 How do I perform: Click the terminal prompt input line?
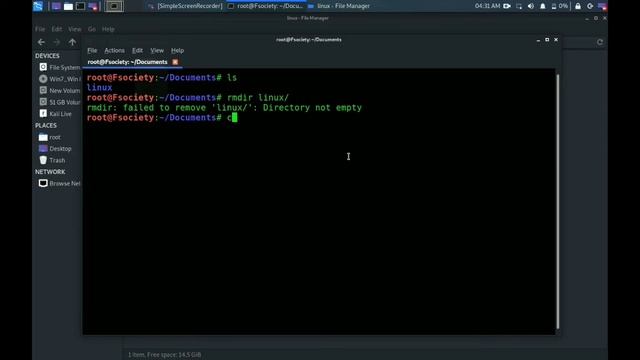click(162, 118)
